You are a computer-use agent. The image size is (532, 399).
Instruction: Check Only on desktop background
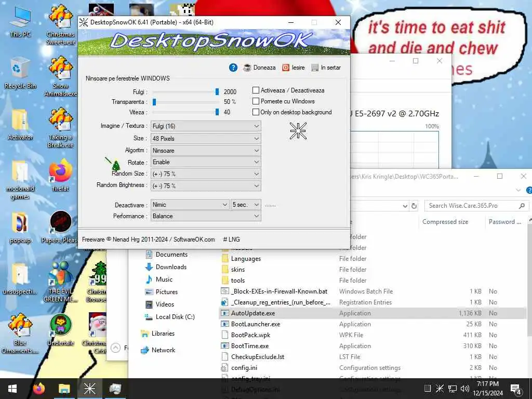(x=256, y=112)
